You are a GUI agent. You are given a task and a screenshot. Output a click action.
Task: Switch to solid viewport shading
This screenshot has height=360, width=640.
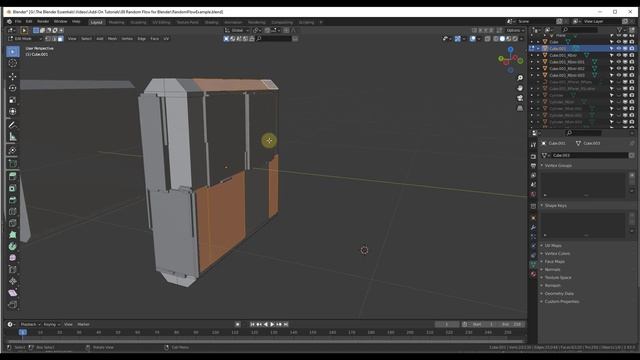tap(502, 39)
